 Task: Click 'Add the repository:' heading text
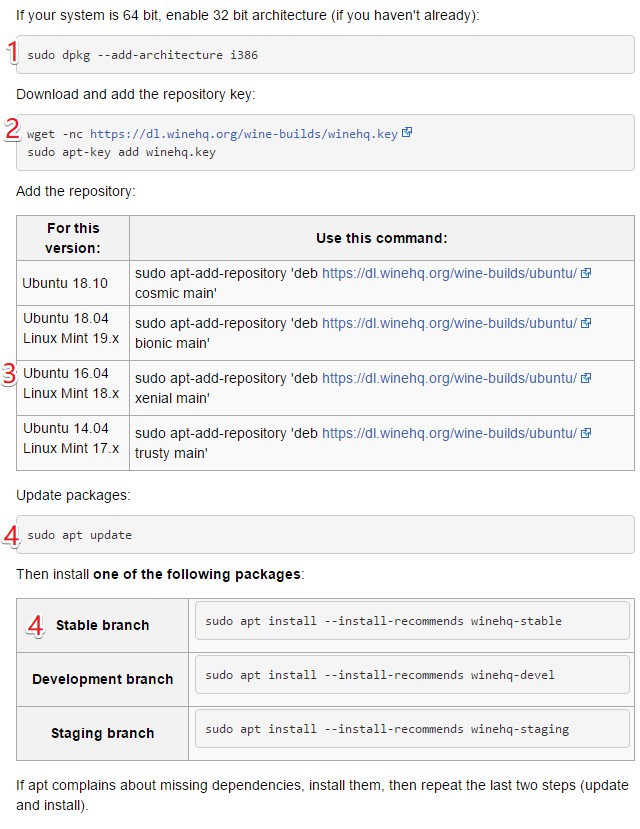pyautogui.click(x=76, y=191)
